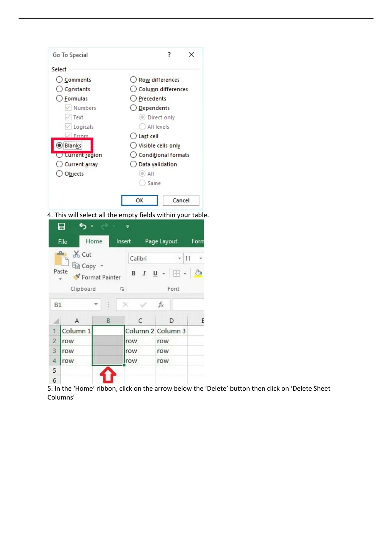Select the Blanks radio button
The image size is (392, 555).
point(59,146)
